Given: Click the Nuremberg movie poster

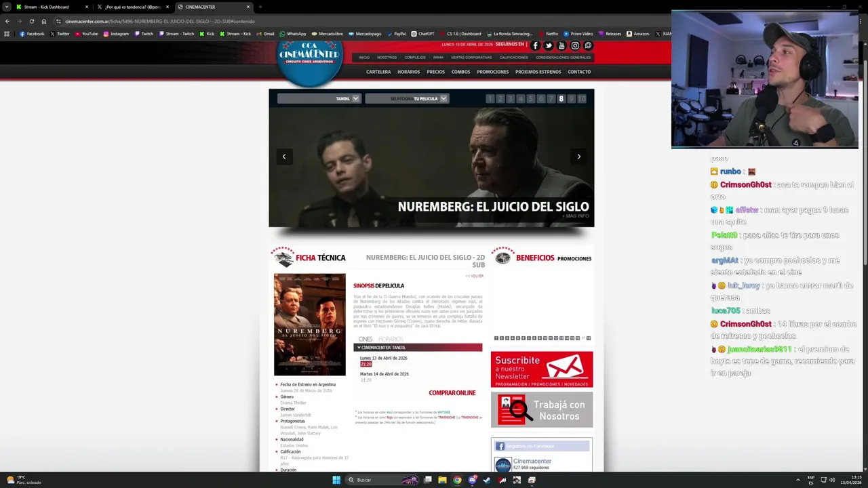Looking at the screenshot, I should [310, 325].
